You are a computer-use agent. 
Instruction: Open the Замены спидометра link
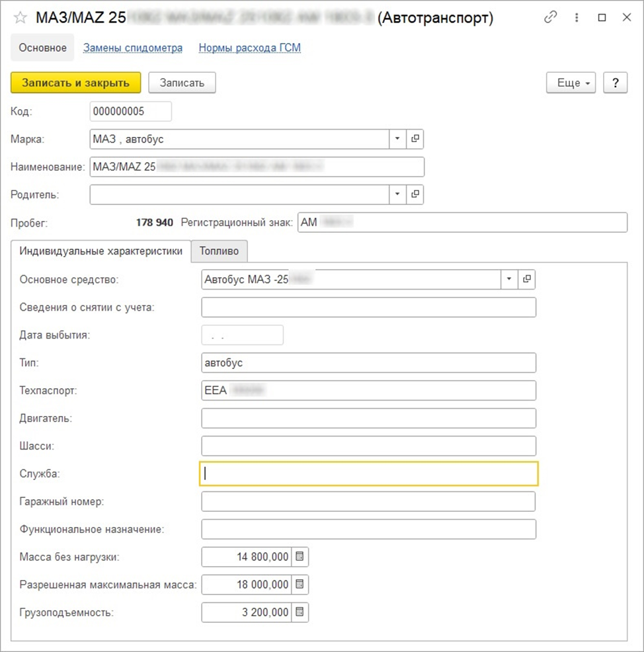132,48
